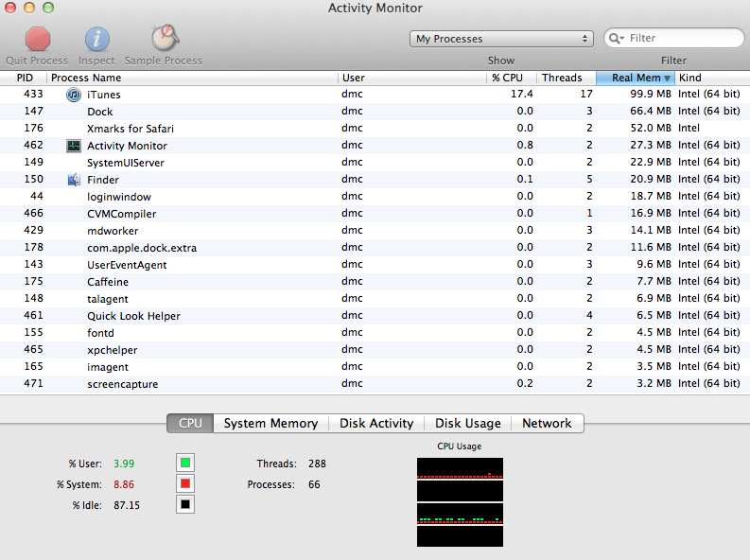Image resolution: width=750 pixels, height=560 pixels.
Task: Click the 87.15 % Idle value
Action: 127,505
